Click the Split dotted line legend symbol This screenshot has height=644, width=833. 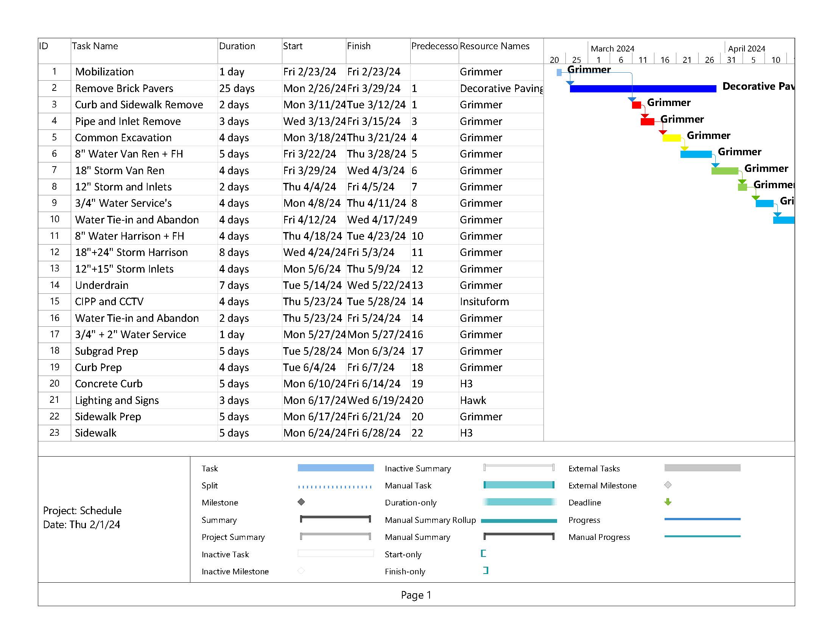[x=335, y=487]
